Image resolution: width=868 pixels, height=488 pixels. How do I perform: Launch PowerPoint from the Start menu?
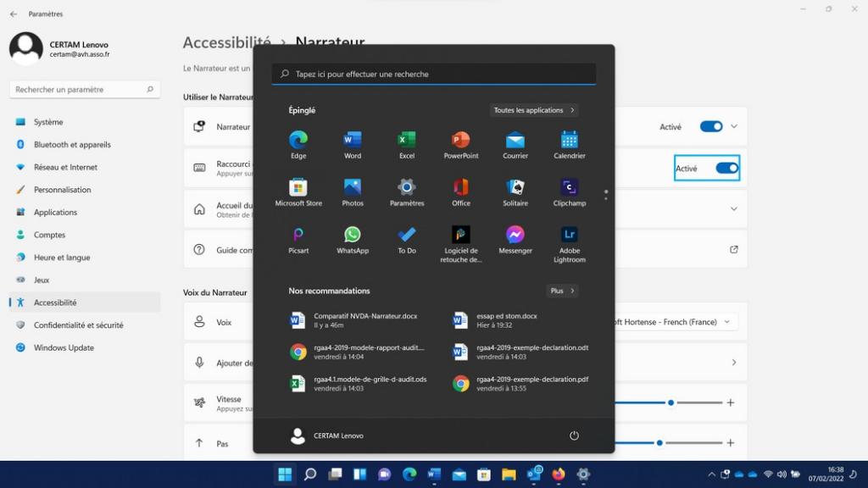(461, 145)
